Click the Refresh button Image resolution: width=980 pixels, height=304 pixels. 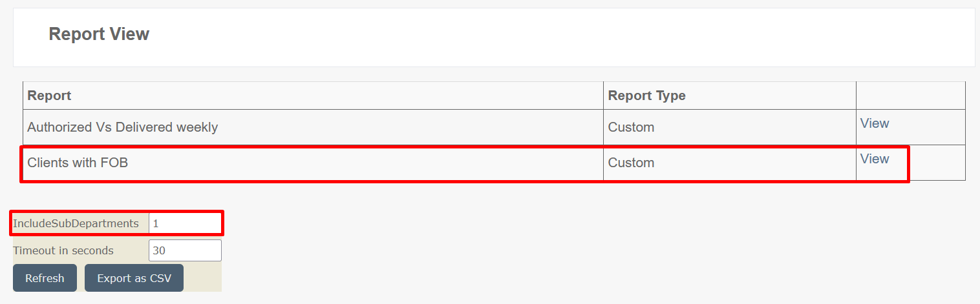click(45, 278)
